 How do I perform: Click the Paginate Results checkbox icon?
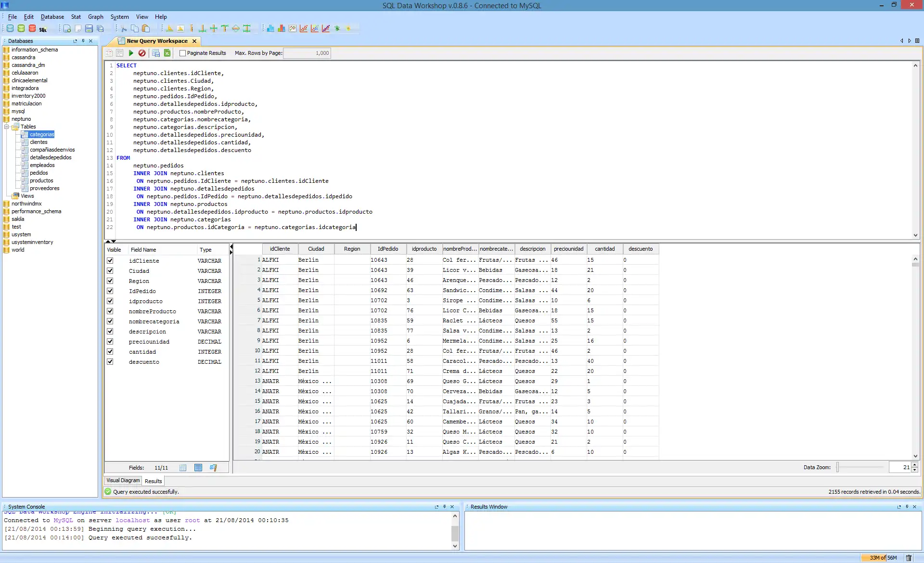click(x=182, y=53)
